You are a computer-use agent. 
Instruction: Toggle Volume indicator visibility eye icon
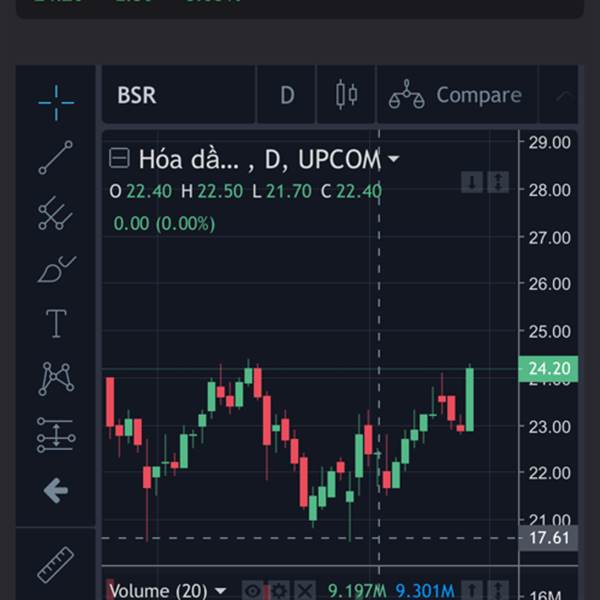pyautogui.click(x=253, y=590)
